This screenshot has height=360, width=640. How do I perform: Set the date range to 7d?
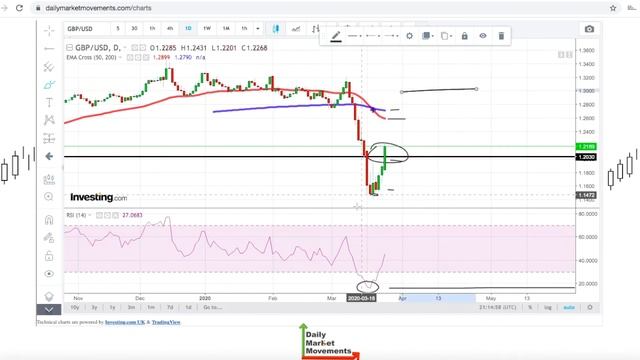[x=170, y=307]
